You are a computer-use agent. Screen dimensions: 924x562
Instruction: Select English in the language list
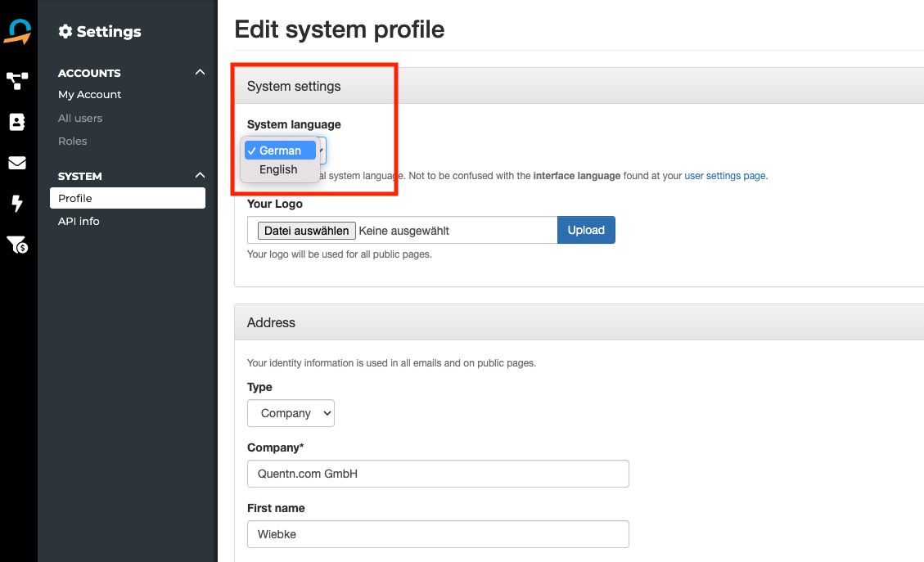tap(278, 169)
